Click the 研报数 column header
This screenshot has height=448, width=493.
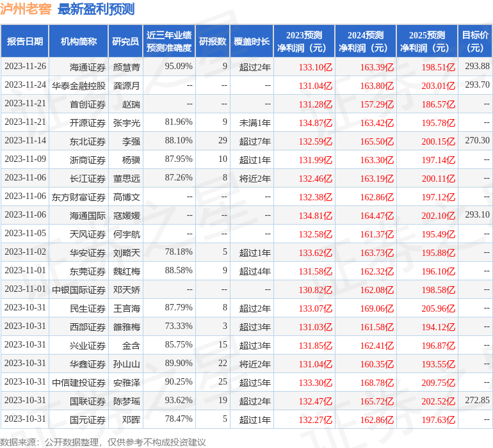coord(213,41)
